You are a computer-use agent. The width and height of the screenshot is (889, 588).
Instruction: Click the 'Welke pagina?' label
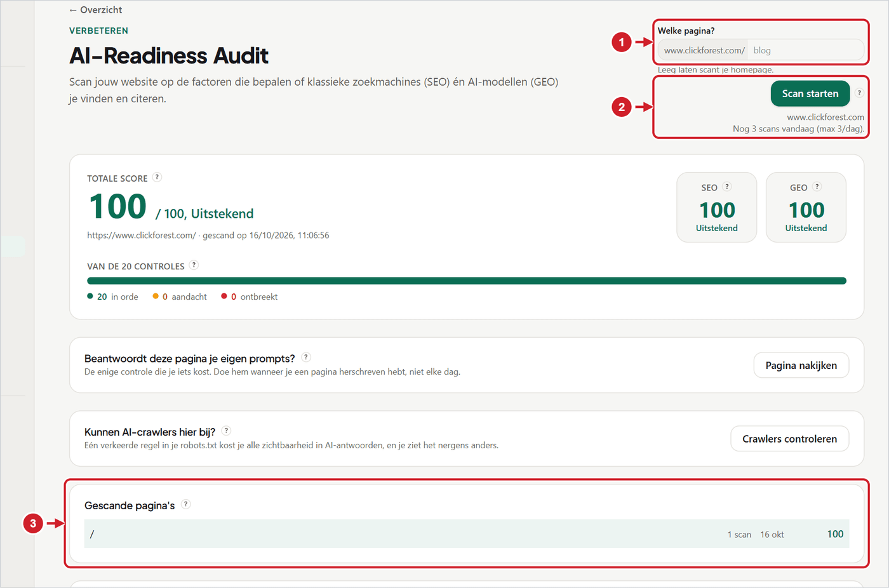686,30
